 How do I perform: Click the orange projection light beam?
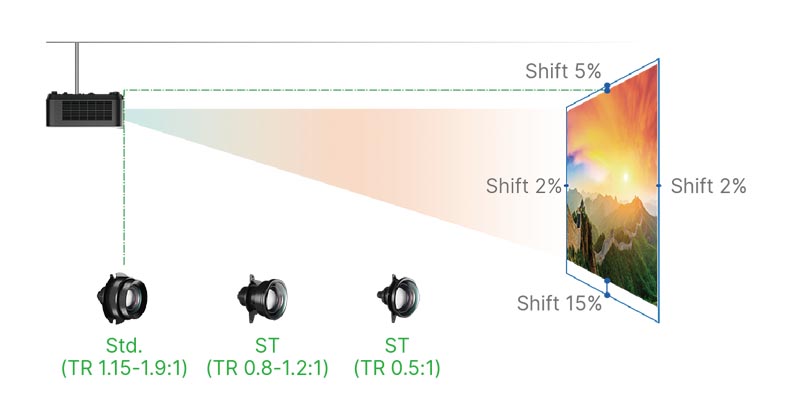343,166
